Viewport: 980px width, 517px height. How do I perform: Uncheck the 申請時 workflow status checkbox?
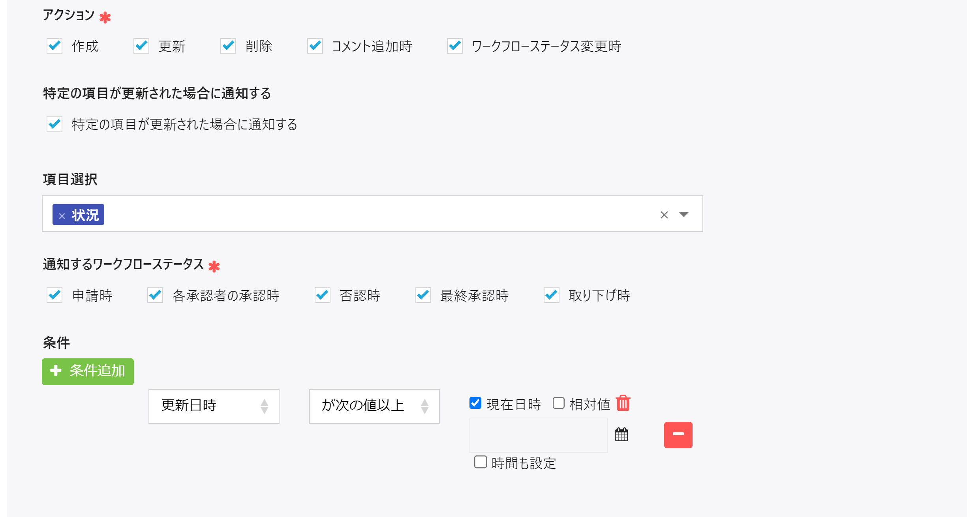point(54,296)
